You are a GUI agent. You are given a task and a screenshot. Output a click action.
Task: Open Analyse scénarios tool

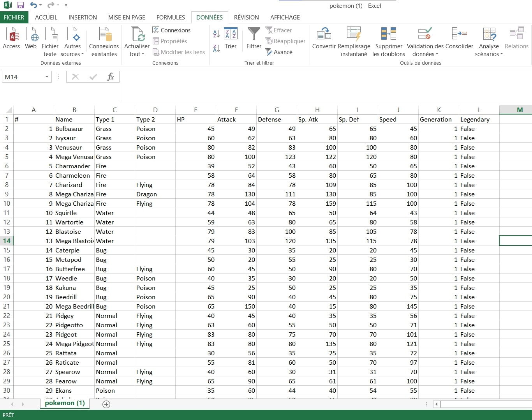[x=489, y=42]
